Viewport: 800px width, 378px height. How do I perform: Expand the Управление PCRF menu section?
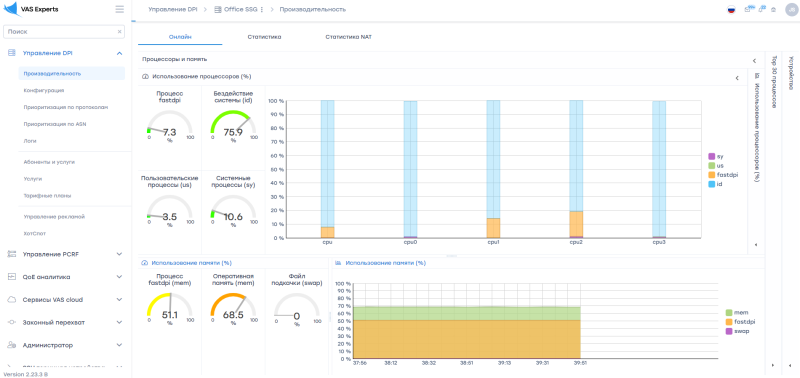coord(119,254)
